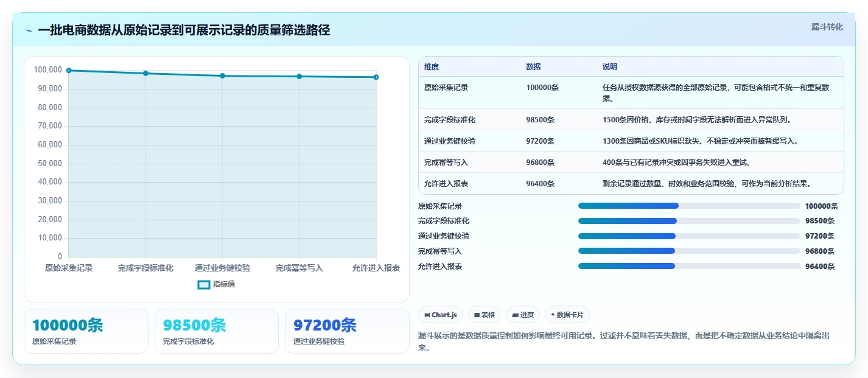Click the page title text 一批电商数据
The image size is (868, 378).
[184, 30]
